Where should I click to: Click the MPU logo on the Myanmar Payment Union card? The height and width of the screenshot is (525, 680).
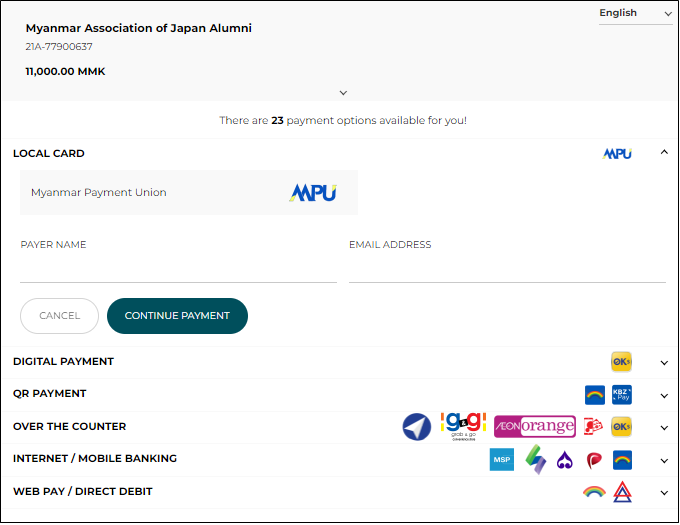313,193
